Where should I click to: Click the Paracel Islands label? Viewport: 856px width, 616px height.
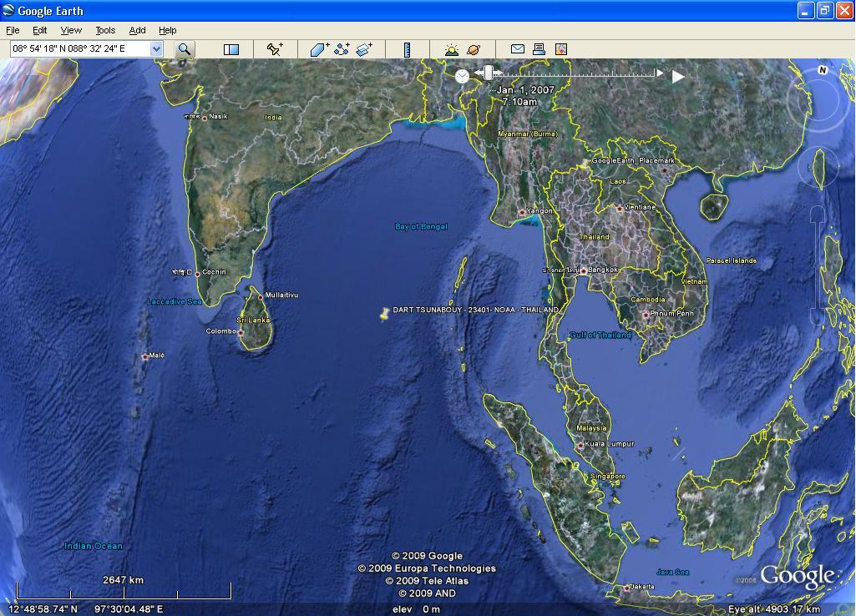click(x=732, y=260)
